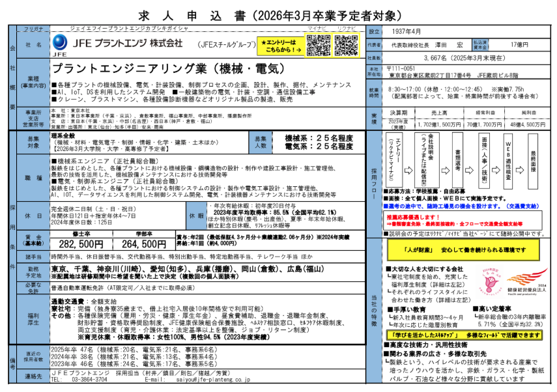This screenshot has height=392, width=557.
Task: Click the 採用フロー side label
Action: (374, 184)
